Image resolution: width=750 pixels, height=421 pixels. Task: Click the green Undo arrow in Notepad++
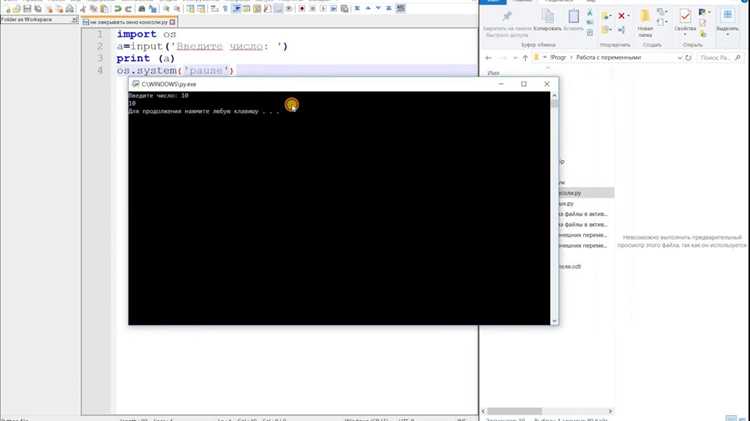pyautogui.click(x=118, y=9)
